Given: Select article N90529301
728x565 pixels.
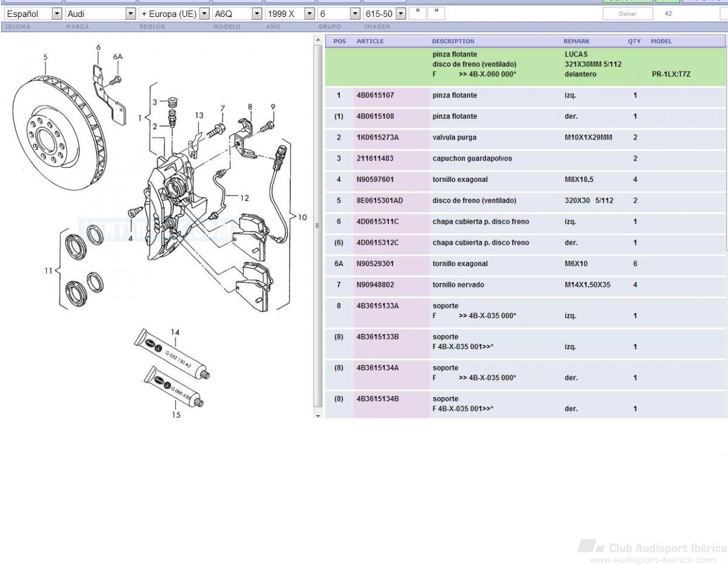Looking at the screenshot, I should tap(375, 264).
